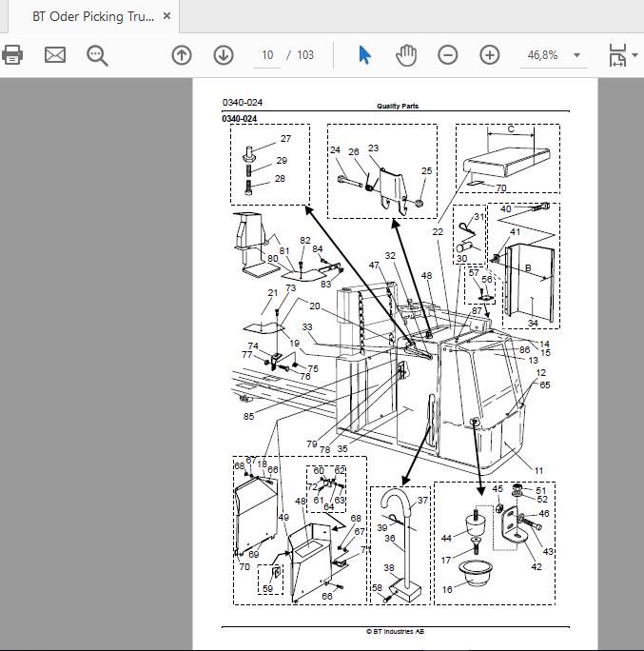Activate the selection arrow tool
Image resolution: width=644 pixels, height=651 pixels.
[x=364, y=55]
